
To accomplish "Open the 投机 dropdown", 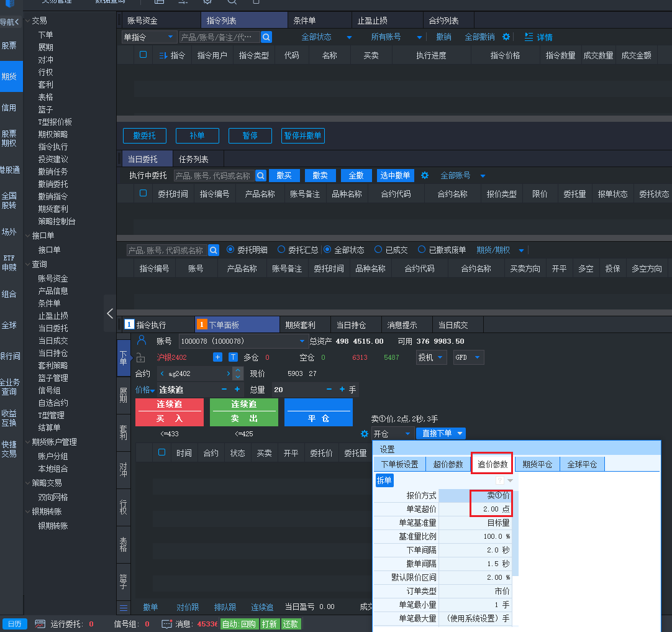I will pyautogui.click(x=432, y=357).
